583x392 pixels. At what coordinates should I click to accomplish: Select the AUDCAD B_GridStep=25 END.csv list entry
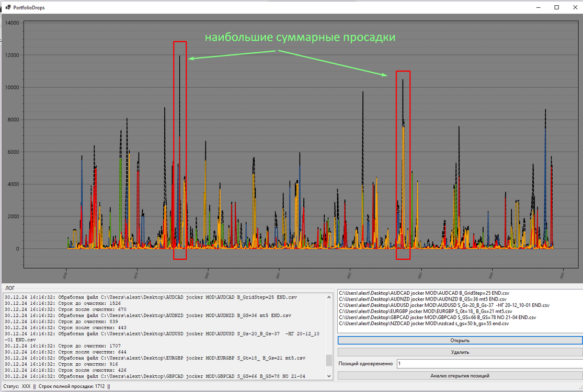point(424,293)
